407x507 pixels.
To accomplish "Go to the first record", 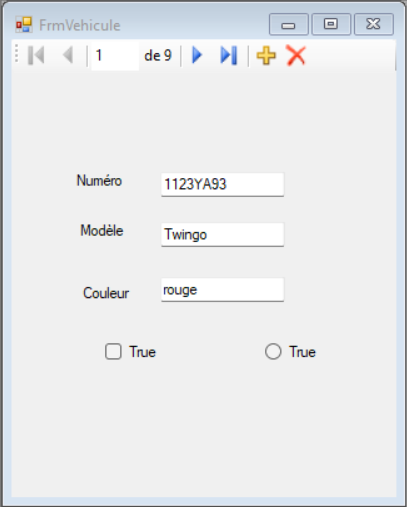I will click(36, 55).
